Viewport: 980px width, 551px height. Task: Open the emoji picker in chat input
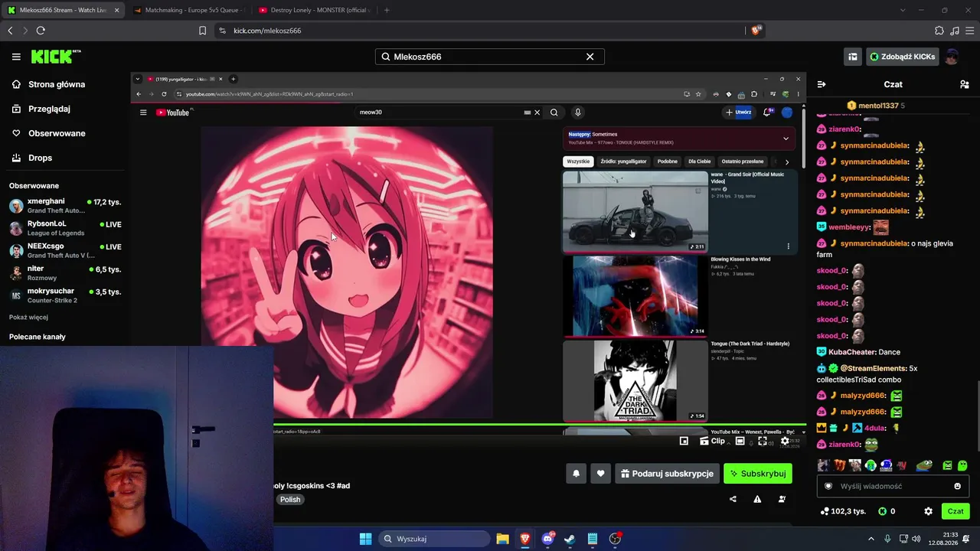coord(957,486)
